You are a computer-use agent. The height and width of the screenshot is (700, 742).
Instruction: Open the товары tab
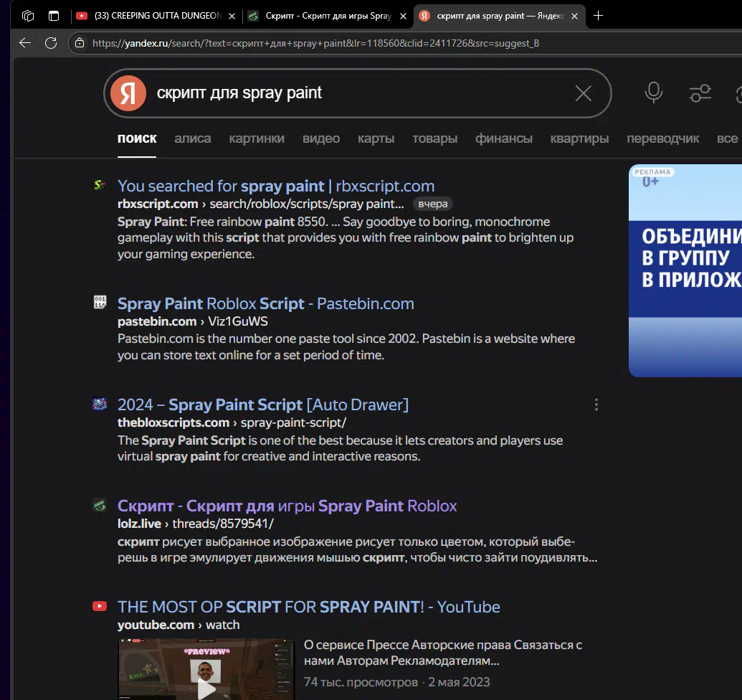tap(434, 138)
